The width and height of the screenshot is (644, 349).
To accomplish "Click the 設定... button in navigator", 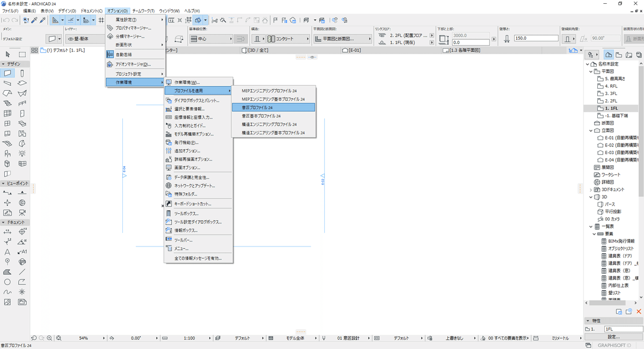I will click(x=613, y=336).
